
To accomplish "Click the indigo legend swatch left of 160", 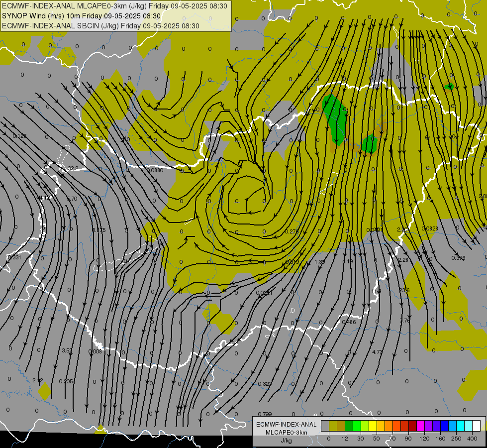I will click(436, 426).
